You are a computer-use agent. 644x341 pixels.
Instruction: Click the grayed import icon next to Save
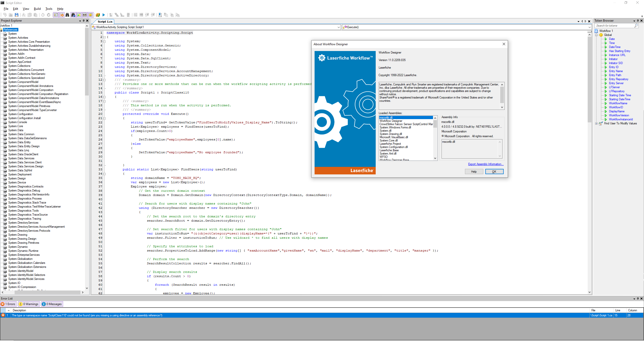tap(11, 15)
